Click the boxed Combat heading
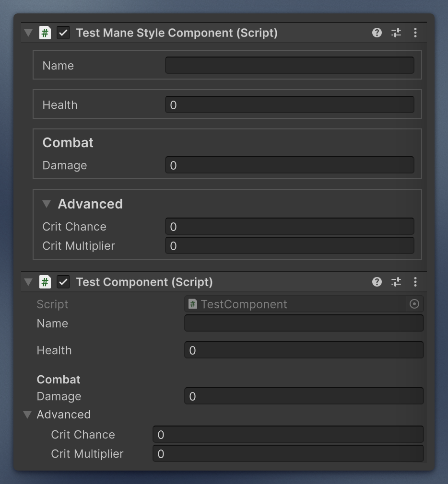 click(68, 143)
